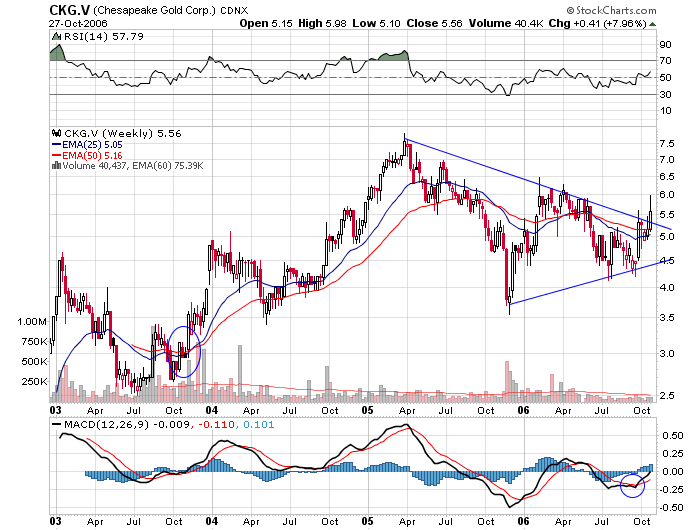The image size is (700, 530).
Task: Click the 70 level on the RSI axis
Action: [x=665, y=60]
